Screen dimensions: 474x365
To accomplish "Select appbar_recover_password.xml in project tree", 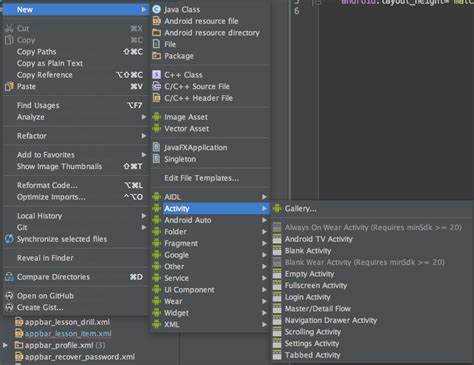I will point(80,357).
